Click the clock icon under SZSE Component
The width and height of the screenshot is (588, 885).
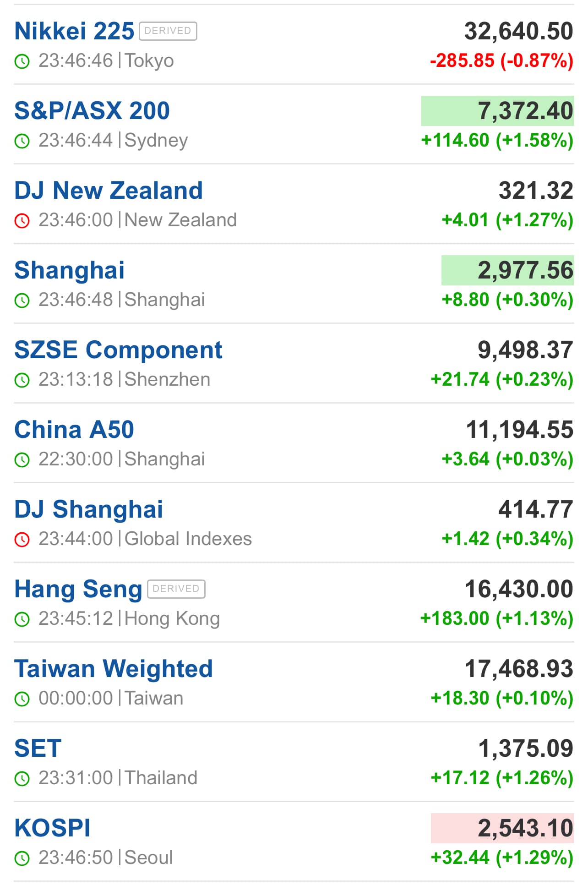pos(22,380)
